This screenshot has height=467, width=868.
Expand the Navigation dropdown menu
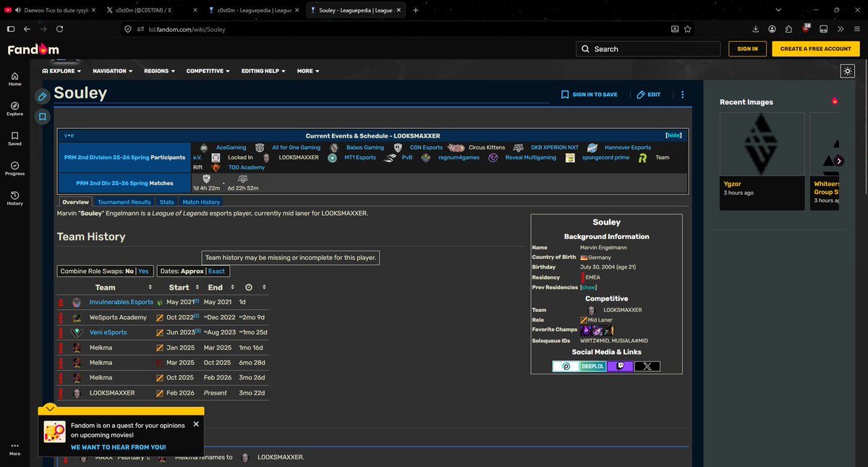click(112, 71)
